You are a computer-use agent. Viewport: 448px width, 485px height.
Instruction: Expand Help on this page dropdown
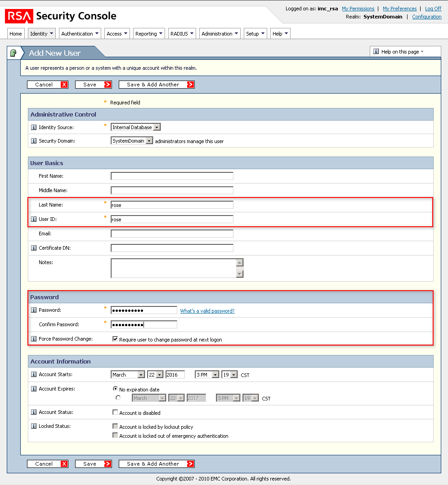coord(405,52)
